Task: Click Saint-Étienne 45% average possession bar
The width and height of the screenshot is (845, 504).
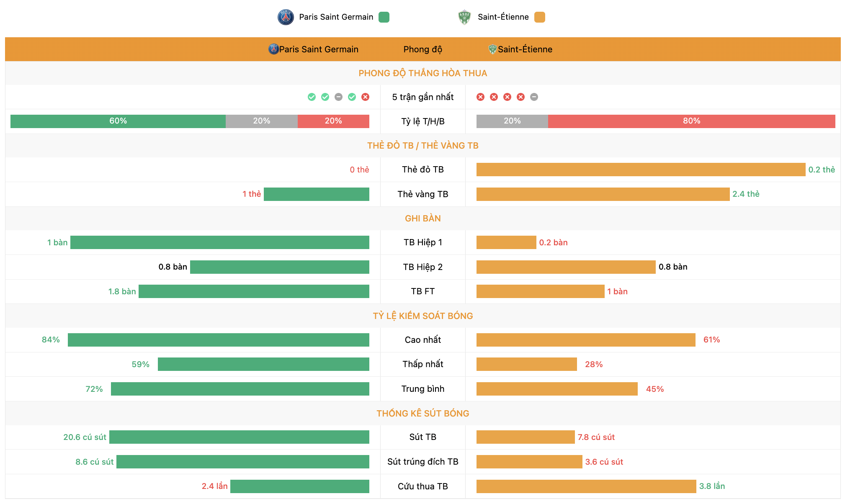Action: [x=557, y=389]
